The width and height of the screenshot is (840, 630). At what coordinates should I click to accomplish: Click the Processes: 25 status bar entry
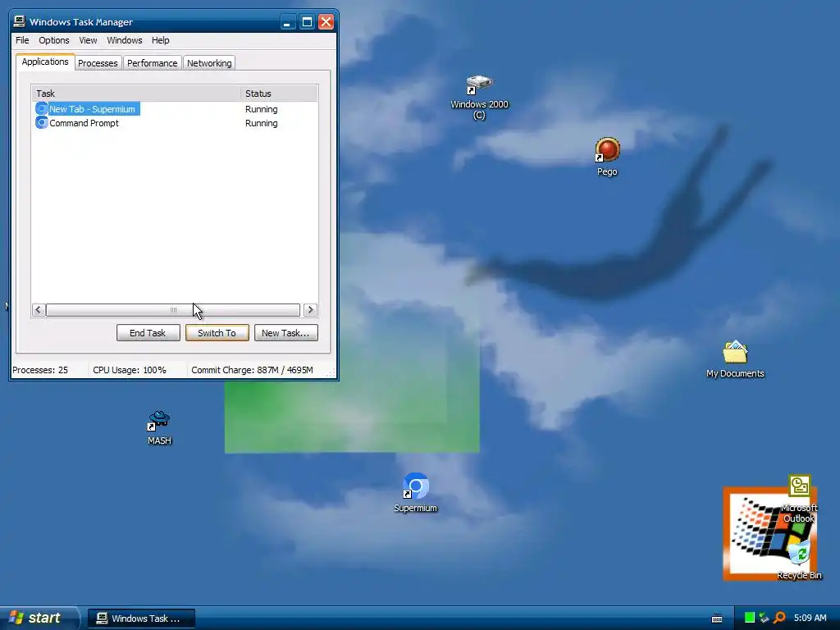(40, 370)
